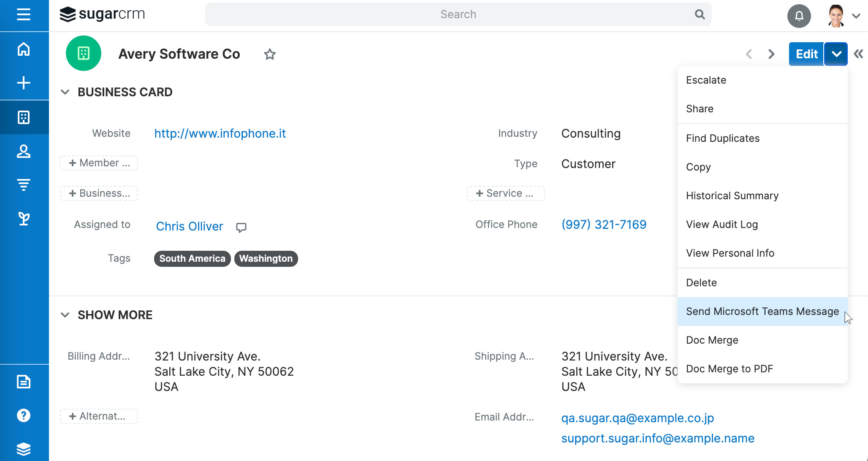Click the Edit button
The height and width of the screenshot is (461, 868).
pyautogui.click(x=806, y=54)
